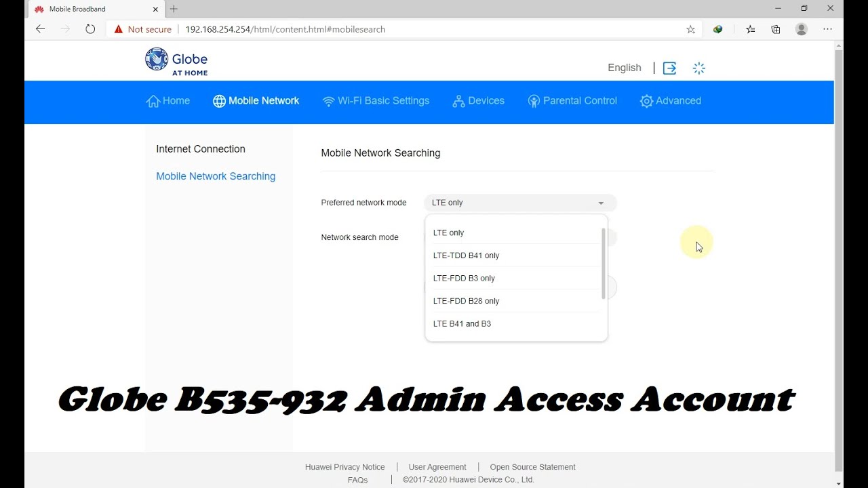Select Mobile Network Searching in sidebar
This screenshot has width=868, height=488.
[216, 176]
